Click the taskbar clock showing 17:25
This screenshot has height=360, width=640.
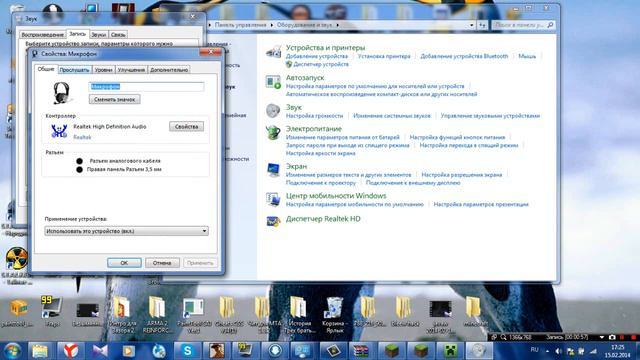pyautogui.click(x=618, y=351)
